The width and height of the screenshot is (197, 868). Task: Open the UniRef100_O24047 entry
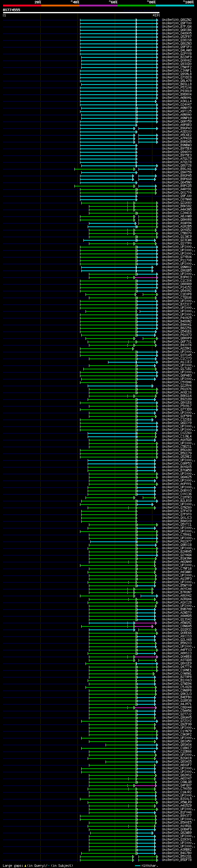coord(177,104)
